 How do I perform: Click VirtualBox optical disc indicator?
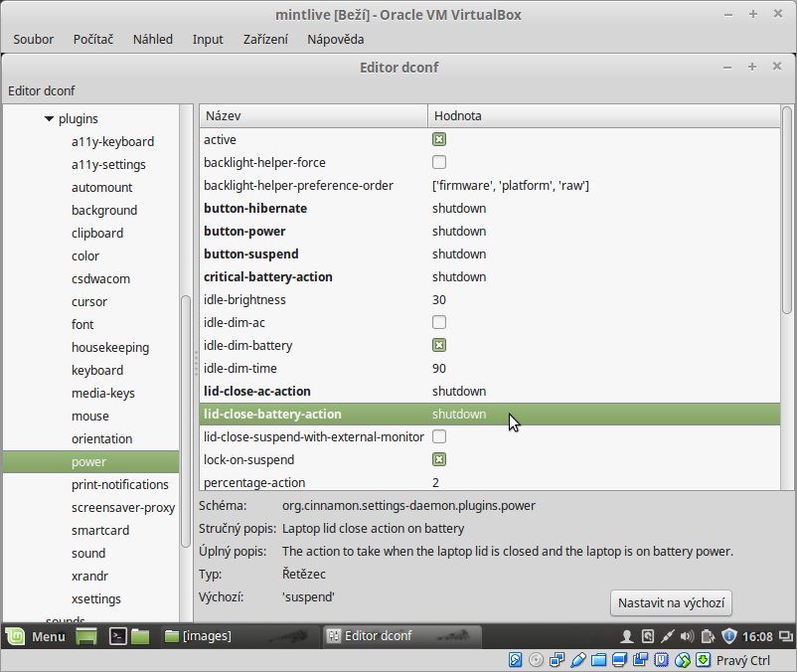click(536, 660)
